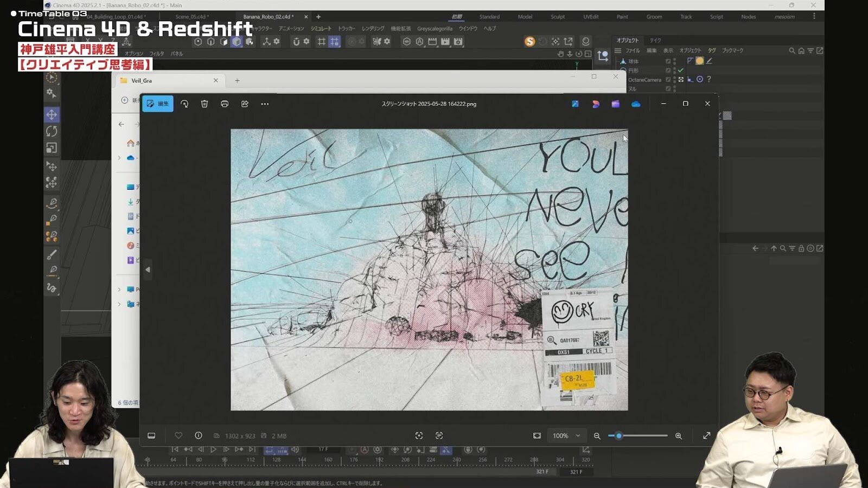Viewport: 868px width, 488px height.
Task: Rotate the image in photo viewer
Action: coord(184,104)
